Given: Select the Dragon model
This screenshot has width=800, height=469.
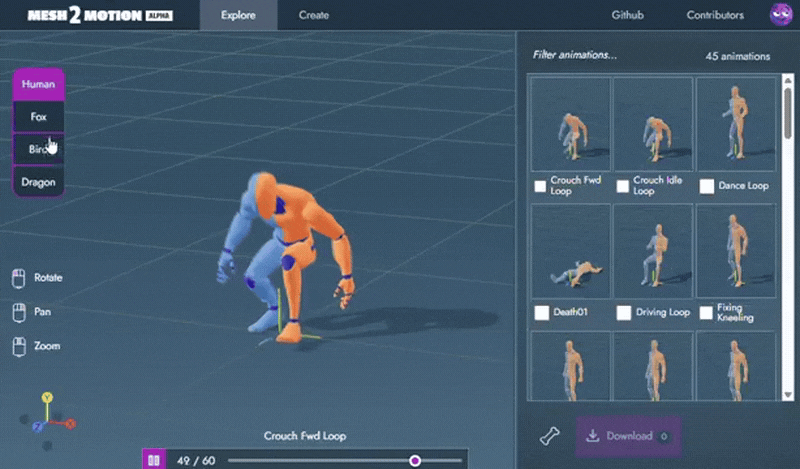Looking at the screenshot, I should point(38,182).
